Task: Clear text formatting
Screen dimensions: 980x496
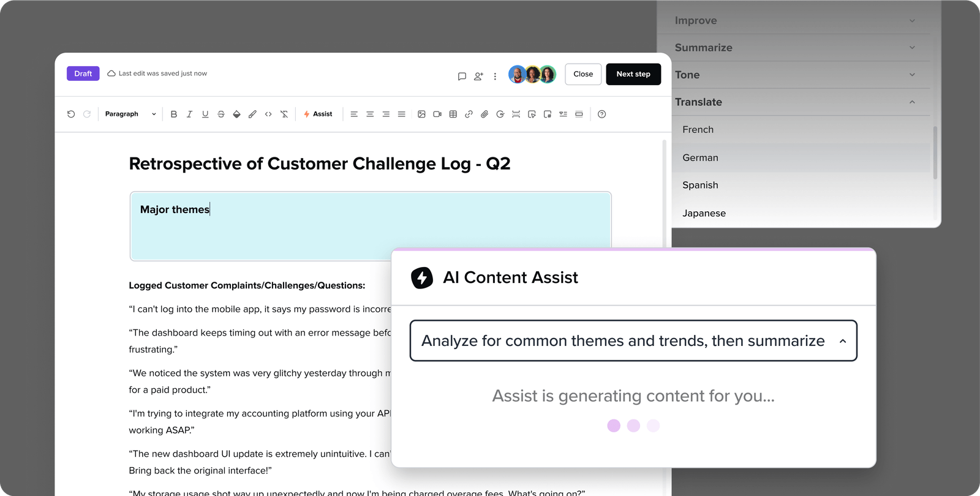Action: coord(284,114)
